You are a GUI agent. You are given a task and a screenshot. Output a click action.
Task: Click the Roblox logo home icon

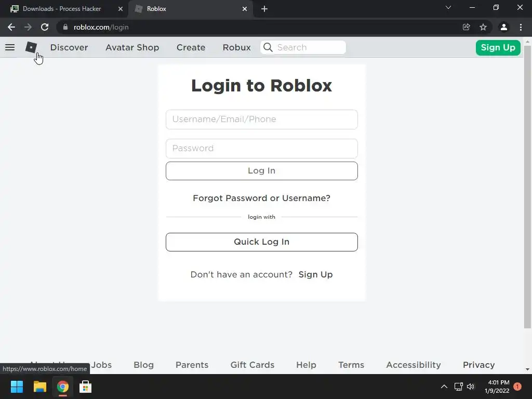31,47
